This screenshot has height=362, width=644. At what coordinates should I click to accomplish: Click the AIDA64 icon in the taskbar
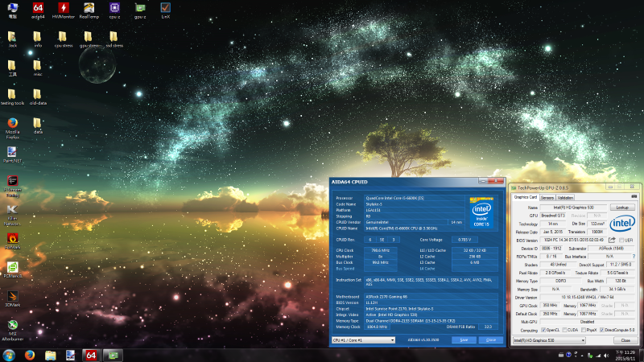(91, 355)
